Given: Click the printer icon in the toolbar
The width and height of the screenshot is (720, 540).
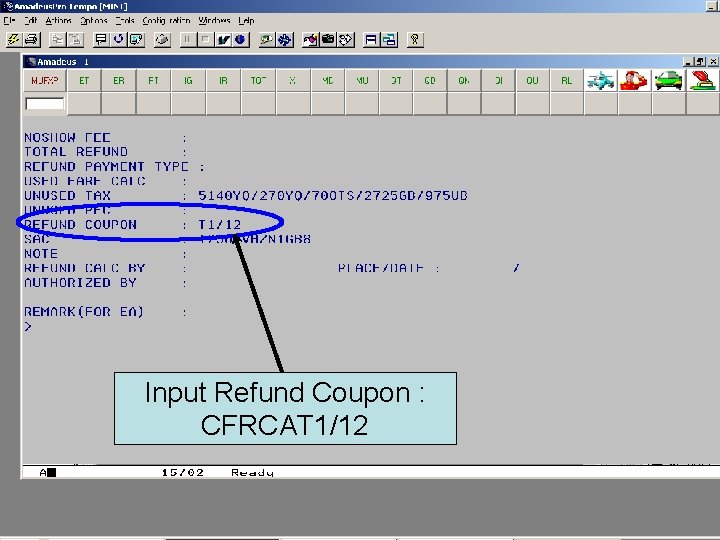Looking at the screenshot, I should (31, 39).
